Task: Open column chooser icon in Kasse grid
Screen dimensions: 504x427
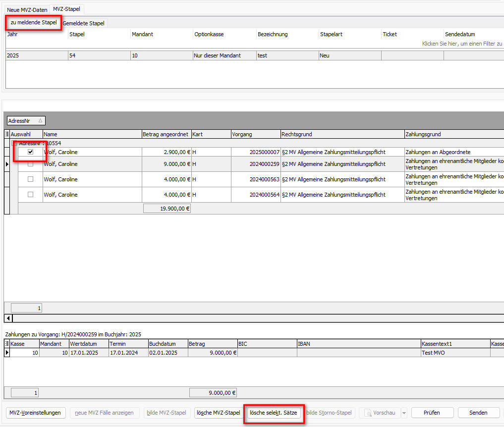Action: pos(7,344)
